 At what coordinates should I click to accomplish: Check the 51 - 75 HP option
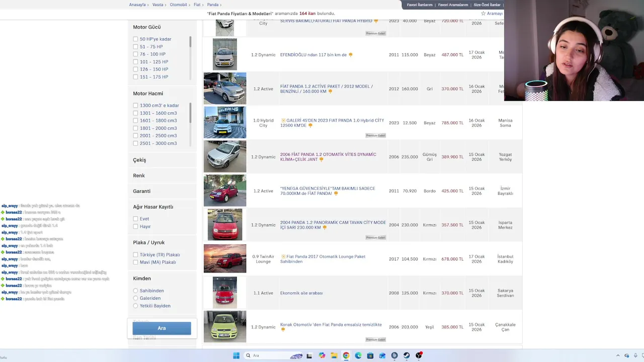pos(135,47)
